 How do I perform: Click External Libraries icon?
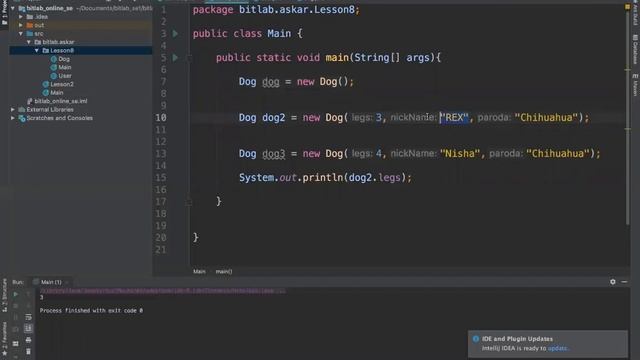pos(22,109)
